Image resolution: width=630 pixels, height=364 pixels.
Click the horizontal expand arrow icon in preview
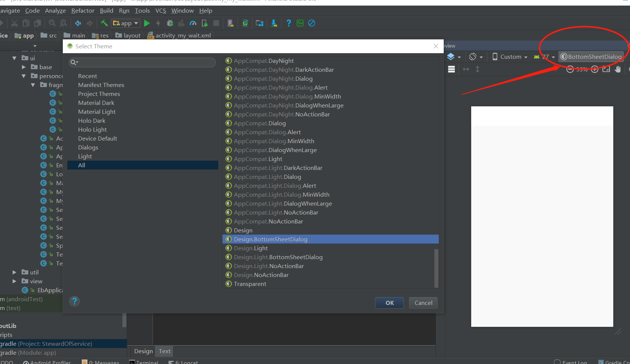[466, 69]
